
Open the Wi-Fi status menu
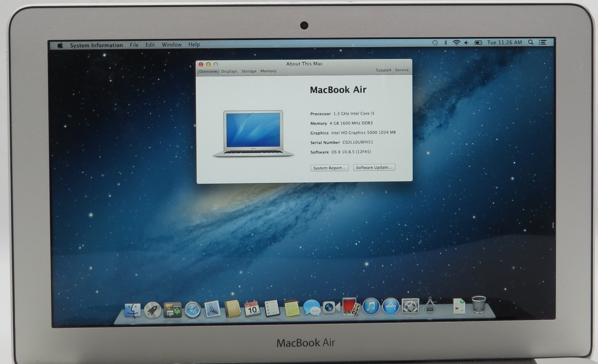(456, 43)
